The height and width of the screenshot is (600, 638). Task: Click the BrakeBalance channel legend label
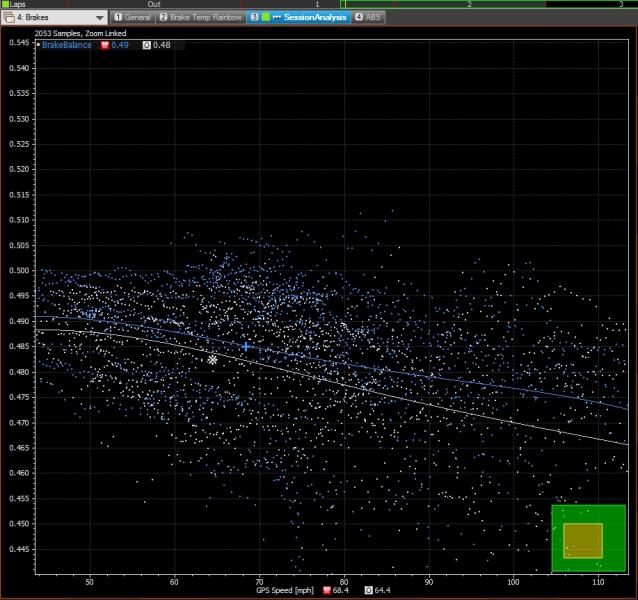coord(67,45)
